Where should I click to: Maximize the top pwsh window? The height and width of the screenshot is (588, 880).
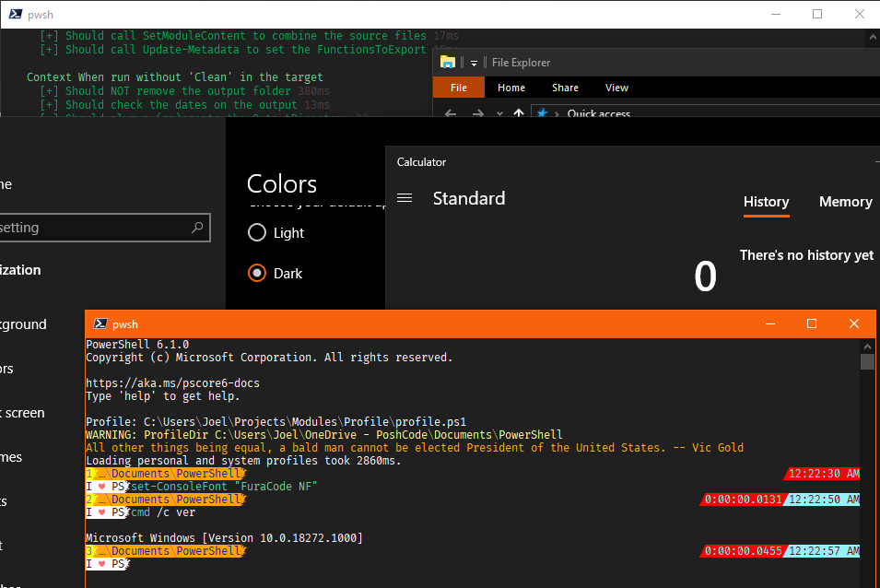817,14
